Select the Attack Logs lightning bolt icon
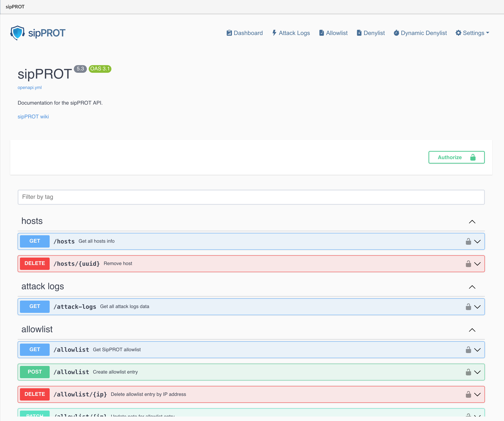504x421 pixels. (x=275, y=33)
